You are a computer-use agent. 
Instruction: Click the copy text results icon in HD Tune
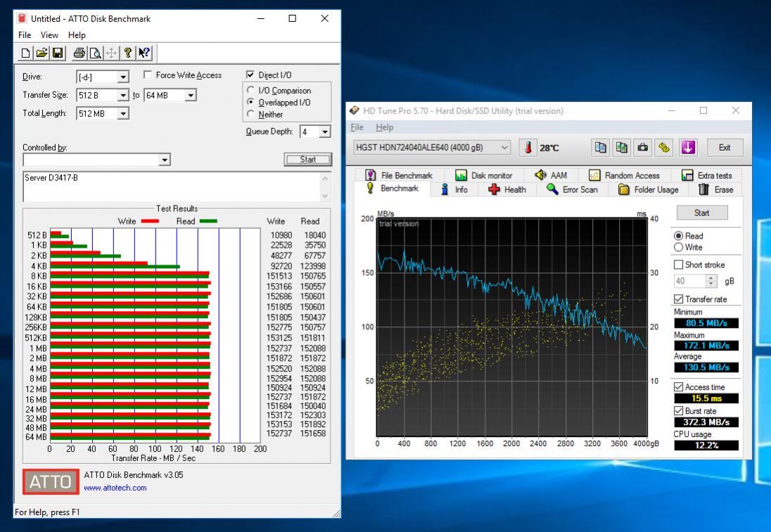600,148
